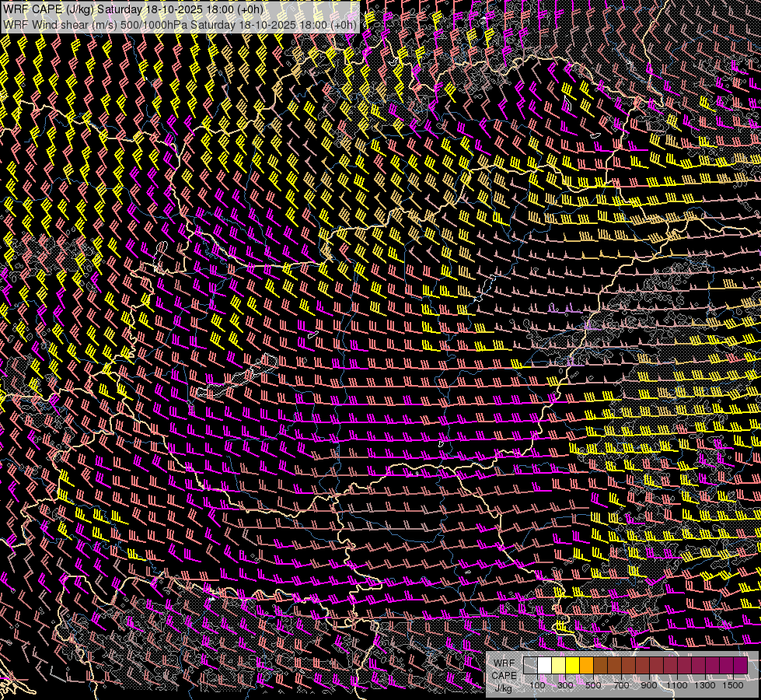The image size is (761, 700).
Task: Click the WRF text in the legend box
Action: [504, 663]
